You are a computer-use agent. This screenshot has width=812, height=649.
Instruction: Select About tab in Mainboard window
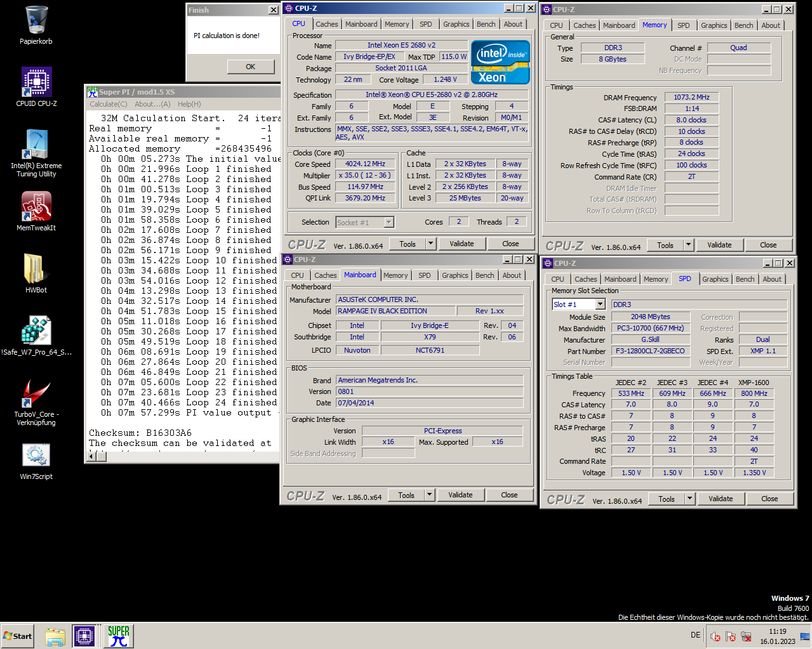pyautogui.click(x=512, y=275)
